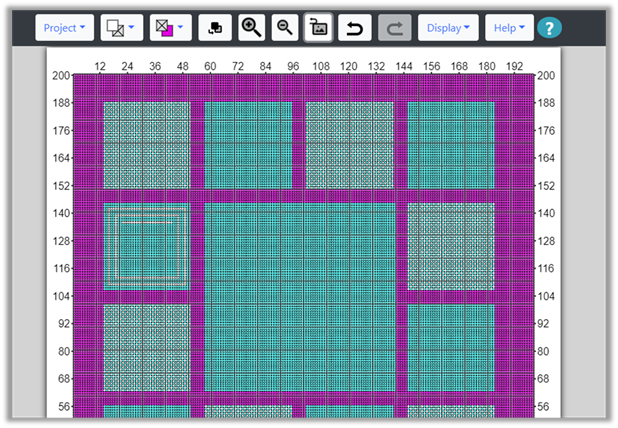Click the grayed redo arrow
This screenshot has width=618, height=428.
[x=393, y=28]
